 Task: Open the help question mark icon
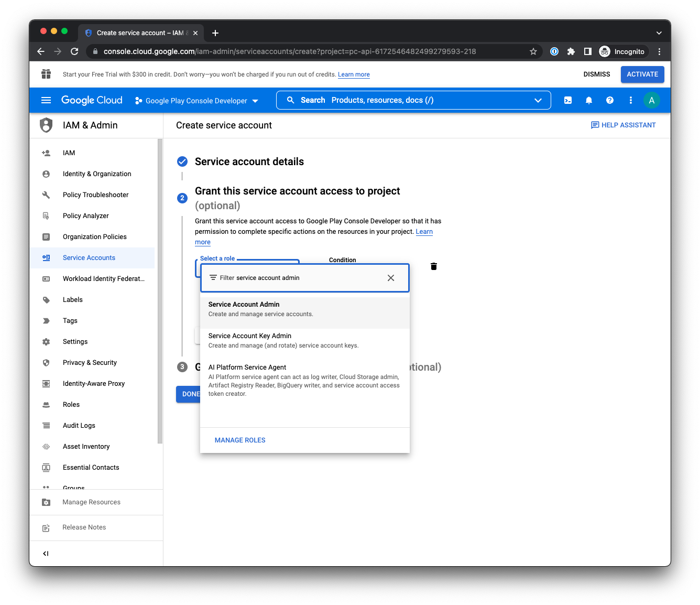[x=610, y=100]
